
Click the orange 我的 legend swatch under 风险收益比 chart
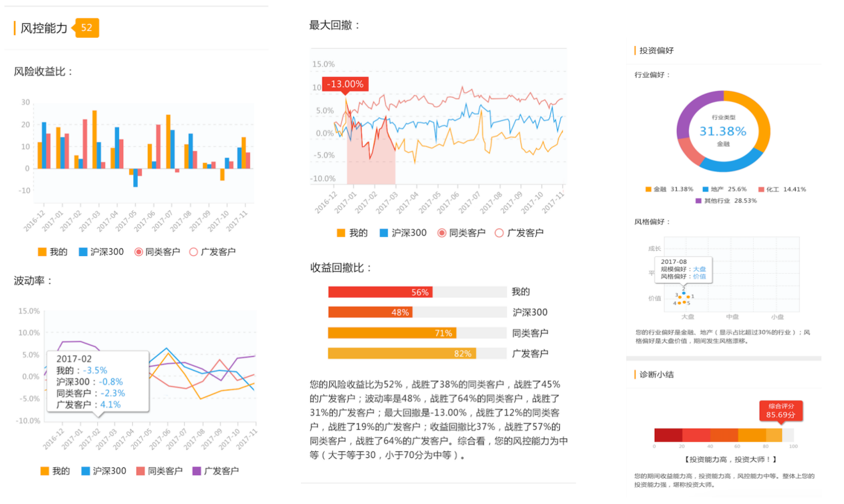pos(43,251)
